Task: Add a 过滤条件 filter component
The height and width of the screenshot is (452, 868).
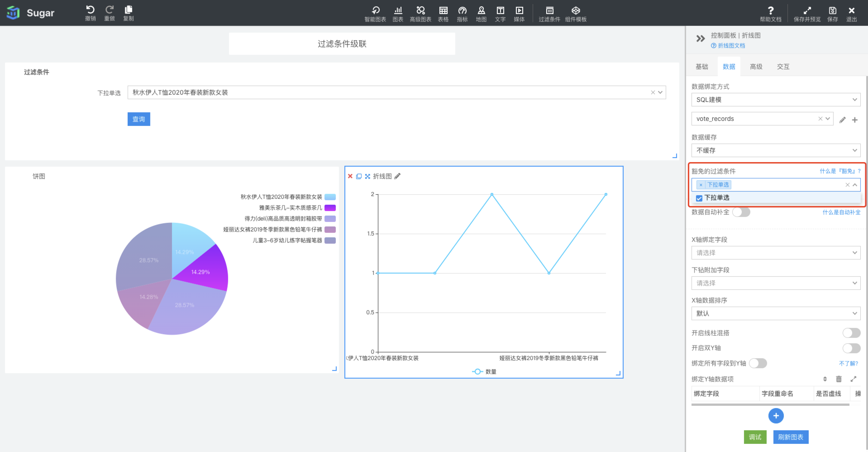Action: (x=549, y=14)
